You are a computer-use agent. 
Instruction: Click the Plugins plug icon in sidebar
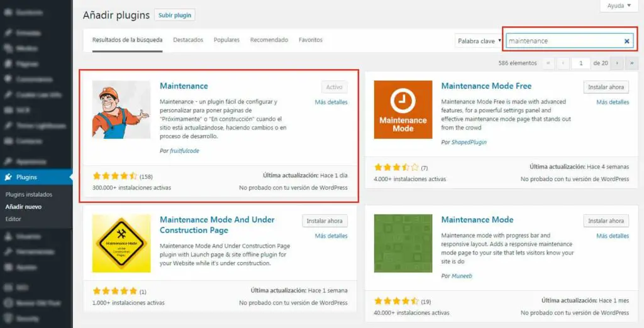[9, 177]
